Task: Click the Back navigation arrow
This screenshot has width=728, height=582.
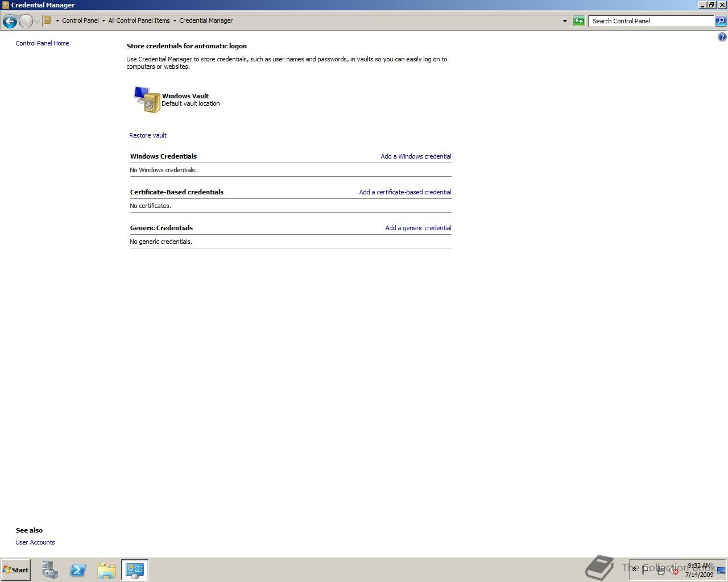Action: [x=10, y=21]
